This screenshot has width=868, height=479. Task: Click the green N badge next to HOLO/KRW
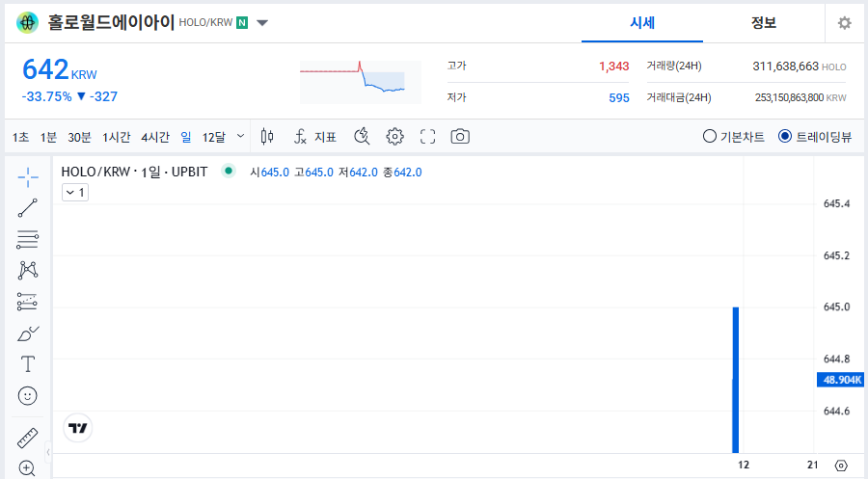point(242,23)
